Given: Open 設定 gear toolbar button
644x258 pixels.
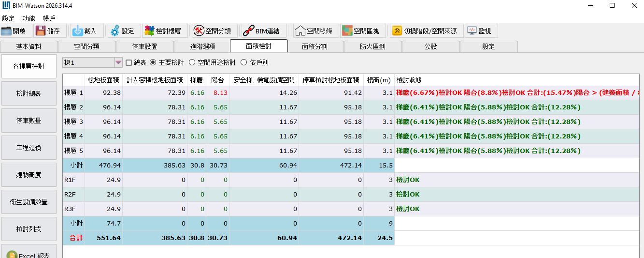Looking at the screenshot, I should point(124,31).
